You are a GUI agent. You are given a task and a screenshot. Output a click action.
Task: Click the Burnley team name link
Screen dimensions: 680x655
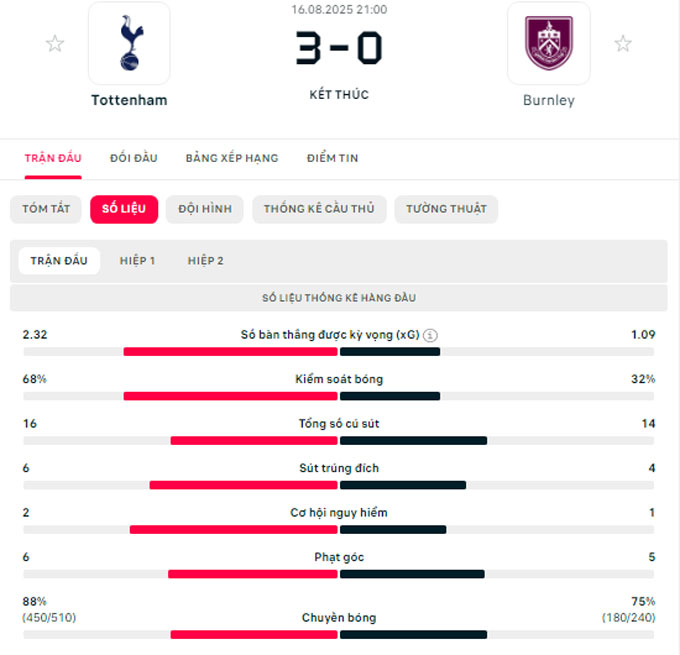pos(549,100)
